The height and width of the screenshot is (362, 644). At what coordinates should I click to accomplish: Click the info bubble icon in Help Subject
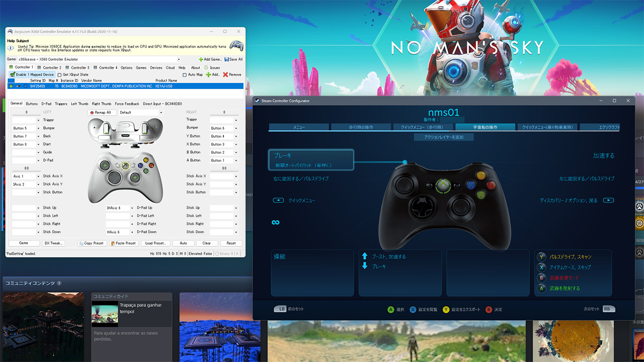tap(12, 48)
